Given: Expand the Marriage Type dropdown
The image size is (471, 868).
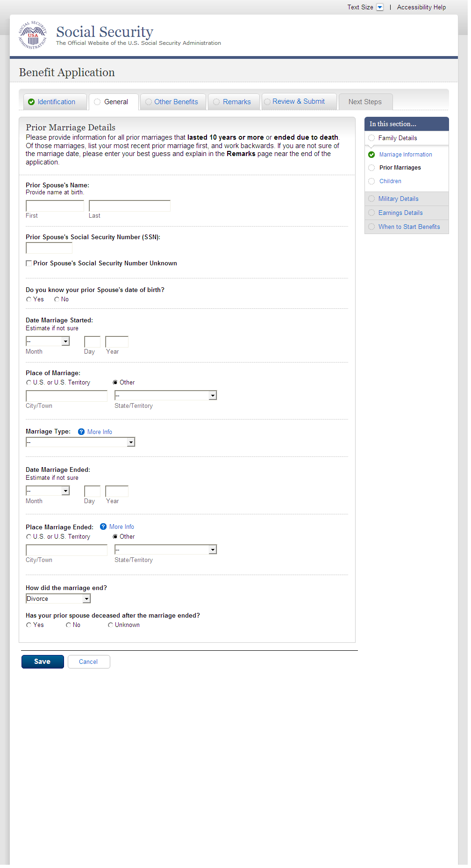Looking at the screenshot, I should click(x=80, y=442).
